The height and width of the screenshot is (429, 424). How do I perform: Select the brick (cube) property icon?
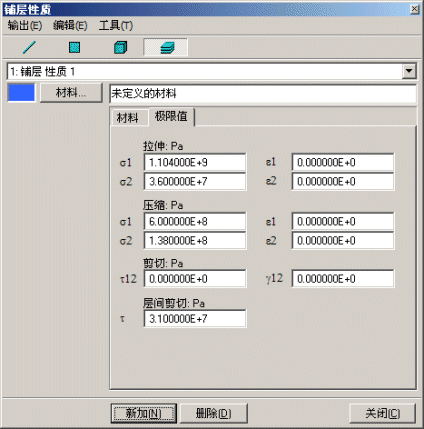coord(120,47)
